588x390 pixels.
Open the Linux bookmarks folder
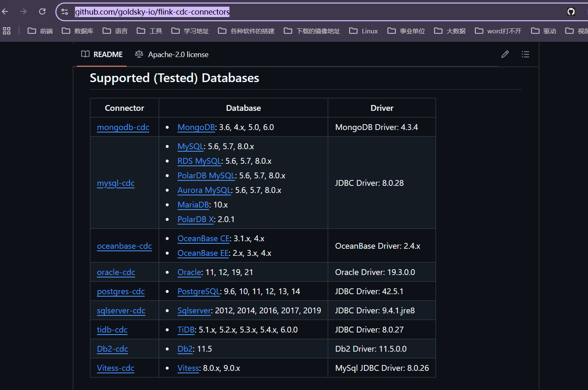tap(368, 30)
